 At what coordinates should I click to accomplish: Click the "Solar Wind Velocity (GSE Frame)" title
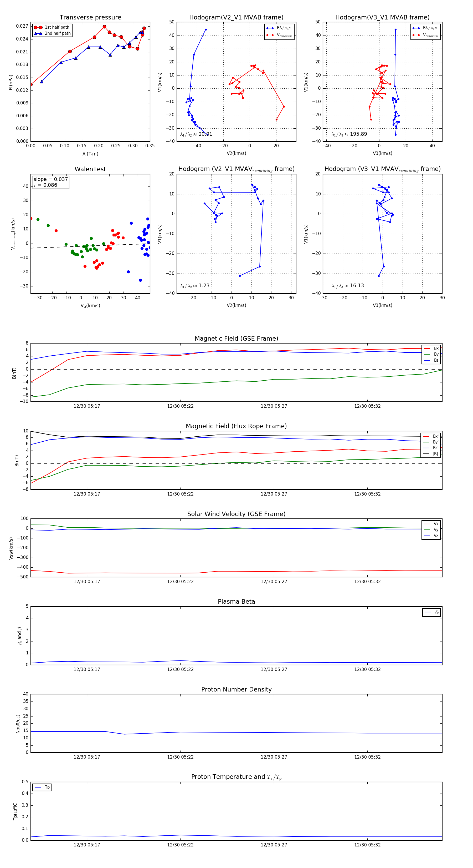[236, 514]
